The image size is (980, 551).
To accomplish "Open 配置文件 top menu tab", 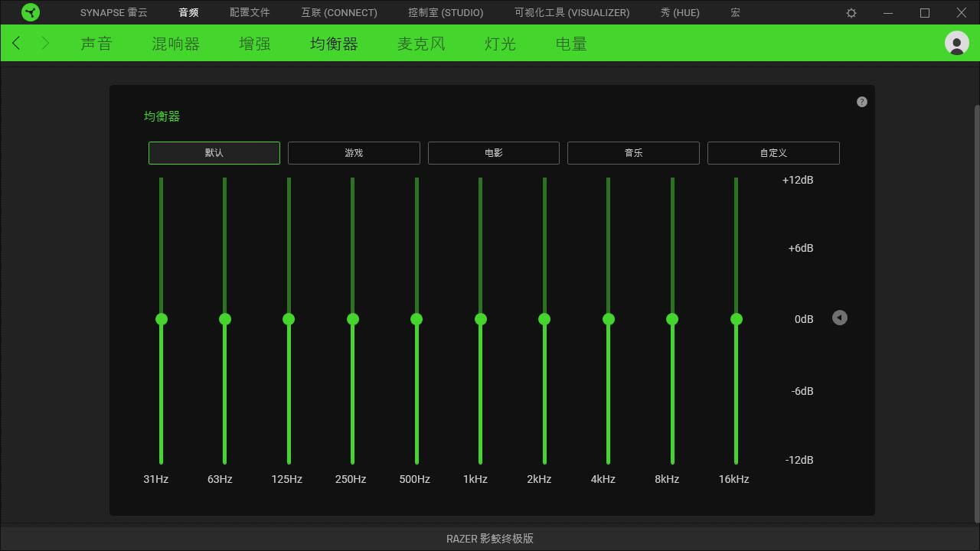I will pyautogui.click(x=250, y=13).
